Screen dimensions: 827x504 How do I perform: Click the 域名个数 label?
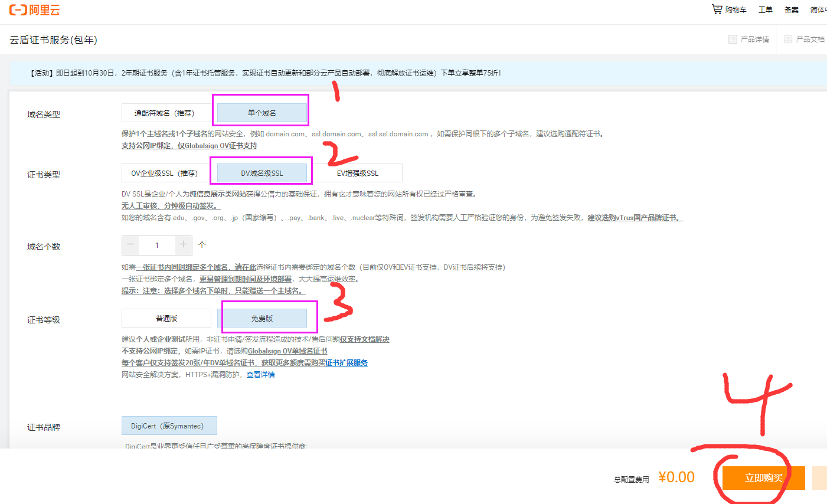pyautogui.click(x=44, y=247)
